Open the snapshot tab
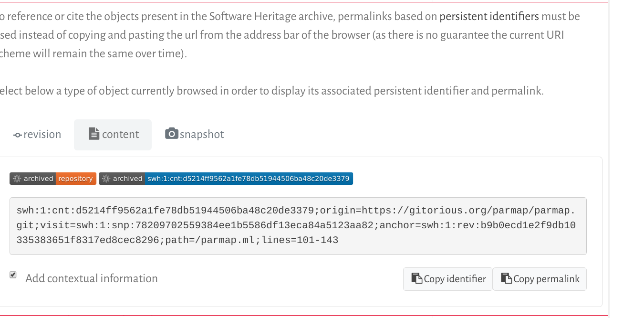 (x=202, y=135)
